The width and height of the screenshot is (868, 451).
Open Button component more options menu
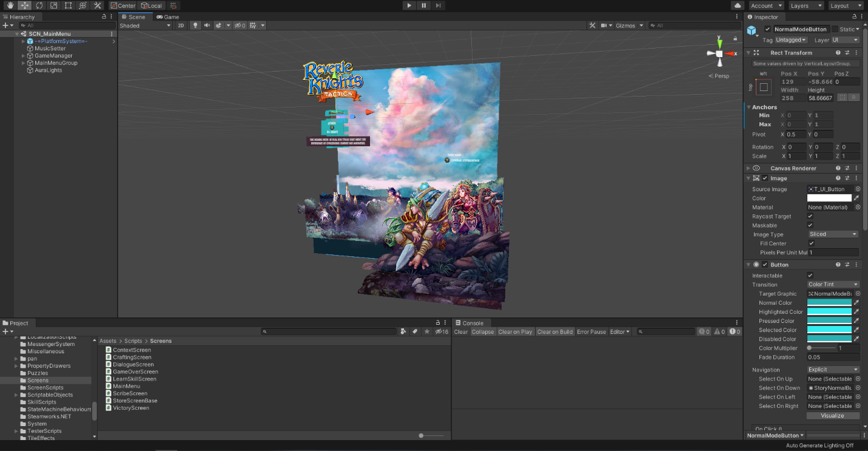click(x=856, y=265)
